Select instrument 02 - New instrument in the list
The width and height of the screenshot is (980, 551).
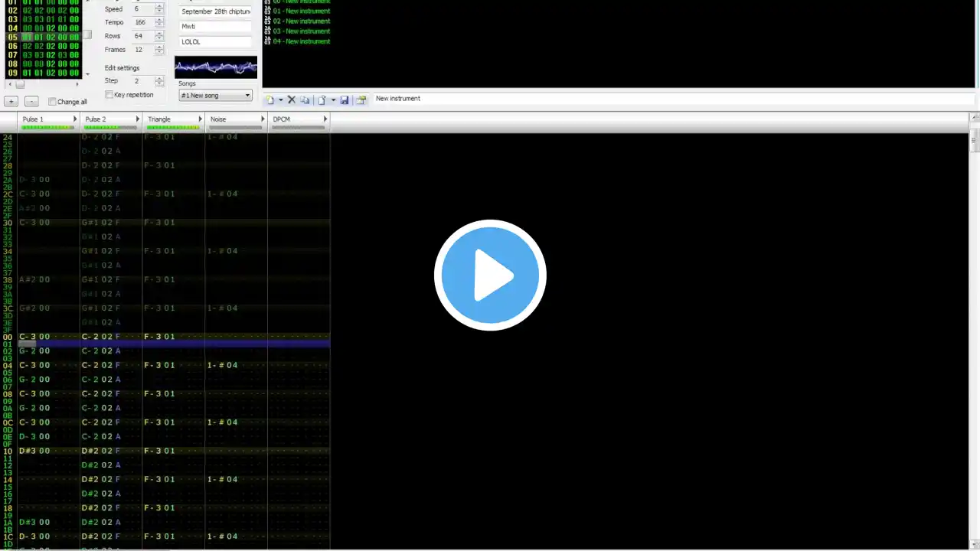(x=302, y=21)
